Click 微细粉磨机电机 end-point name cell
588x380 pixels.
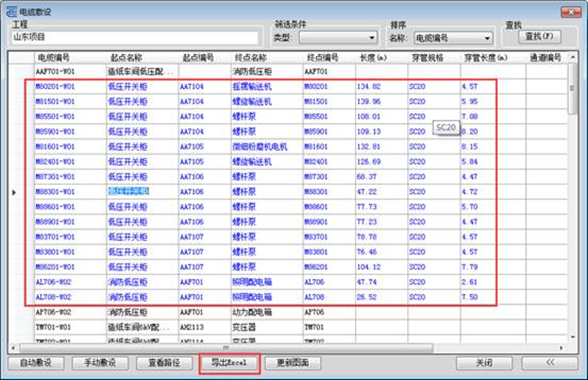260,147
